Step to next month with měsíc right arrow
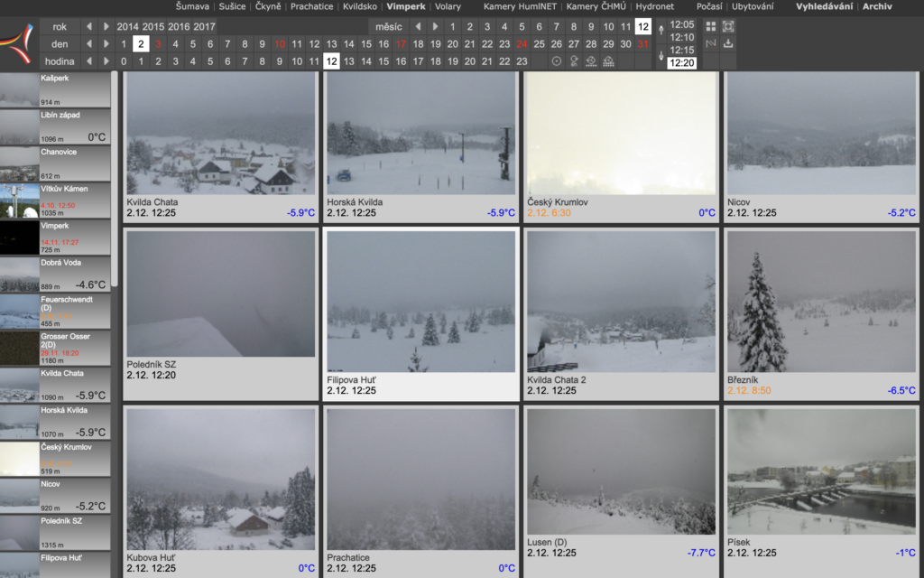 pyautogui.click(x=436, y=26)
